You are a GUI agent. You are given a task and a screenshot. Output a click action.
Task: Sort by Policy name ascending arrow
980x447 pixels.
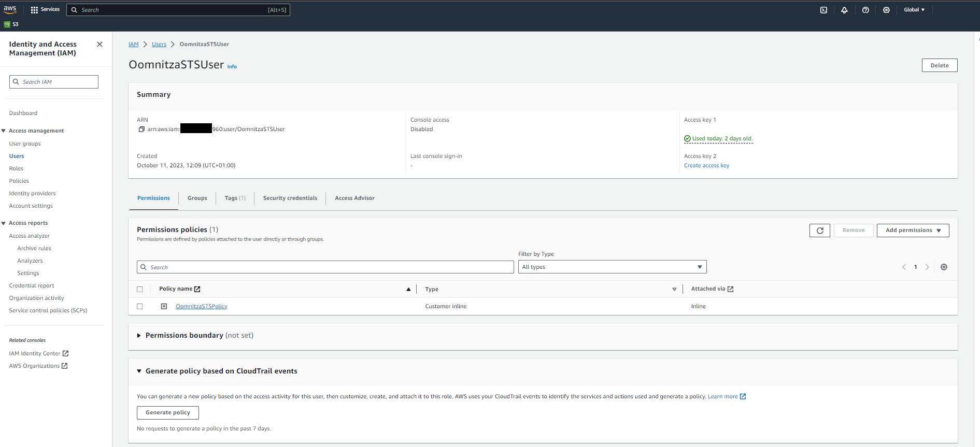408,290
